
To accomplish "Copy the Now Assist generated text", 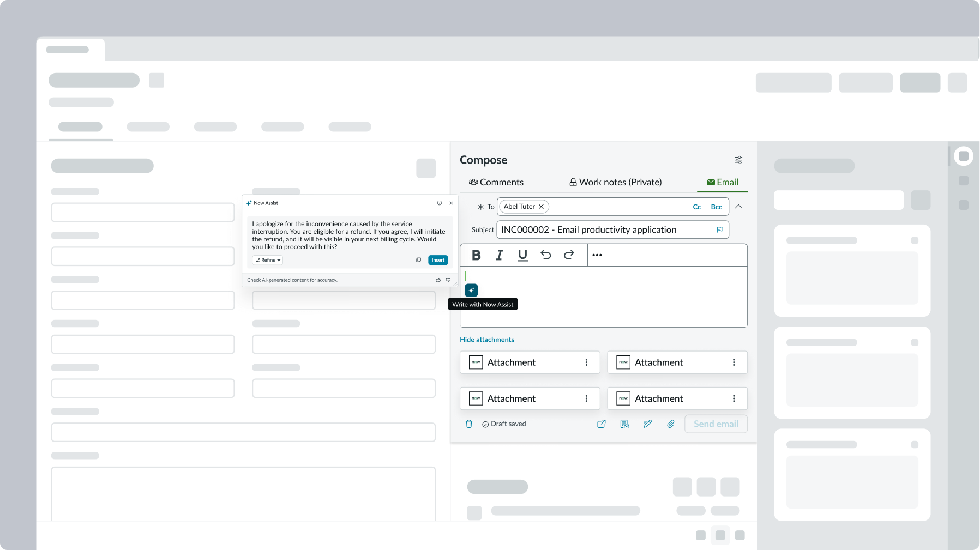I will [418, 260].
